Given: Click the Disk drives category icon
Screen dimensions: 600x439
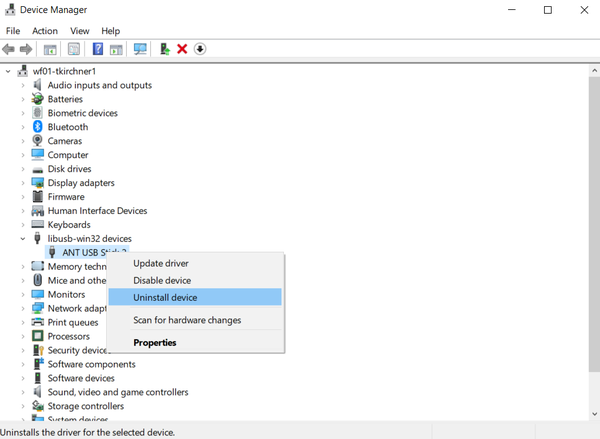Looking at the screenshot, I should click(x=38, y=169).
